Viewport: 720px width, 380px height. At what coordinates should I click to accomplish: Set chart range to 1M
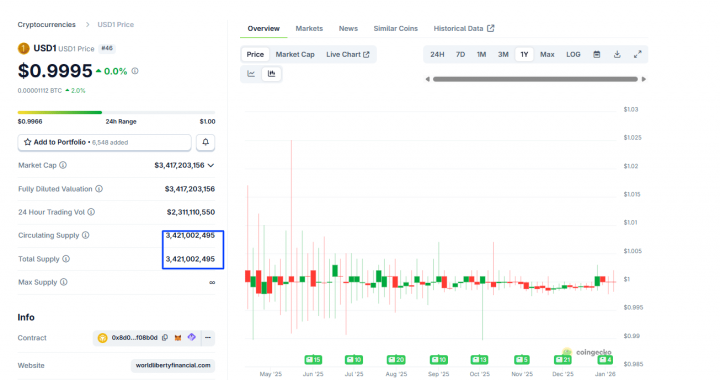pyautogui.click(x=481, y=55)
